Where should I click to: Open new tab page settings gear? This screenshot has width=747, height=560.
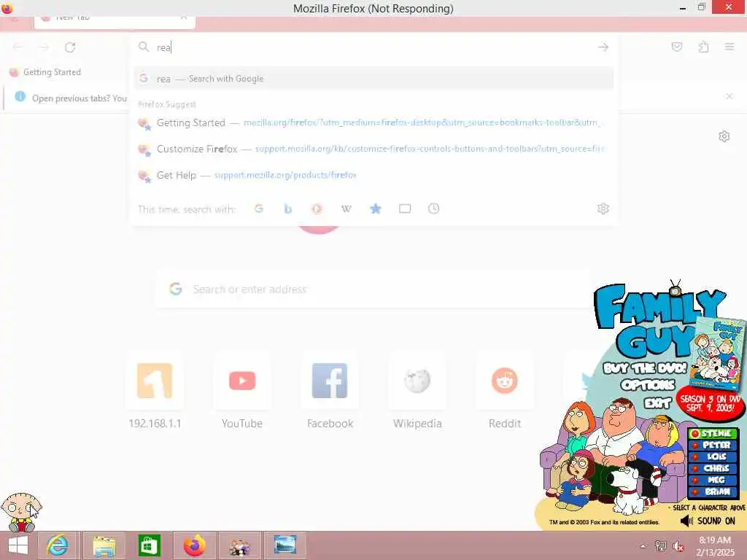point(724,136)
